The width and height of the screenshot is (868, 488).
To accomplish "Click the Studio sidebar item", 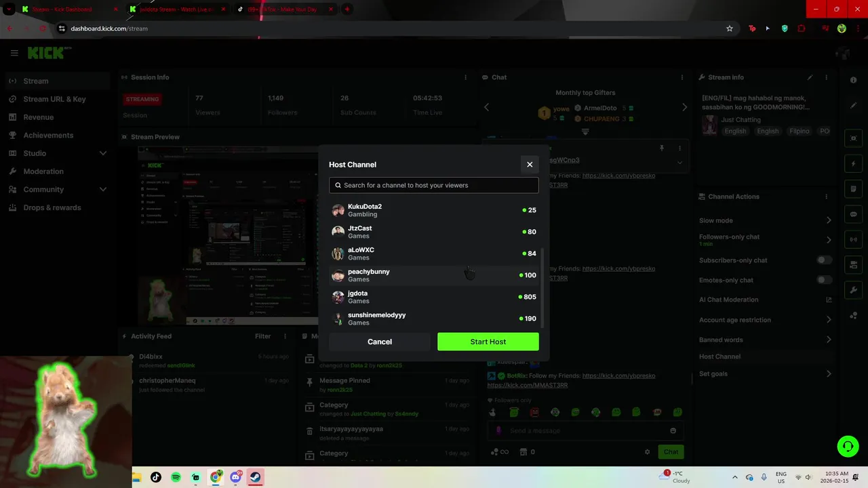I will 57,153.
